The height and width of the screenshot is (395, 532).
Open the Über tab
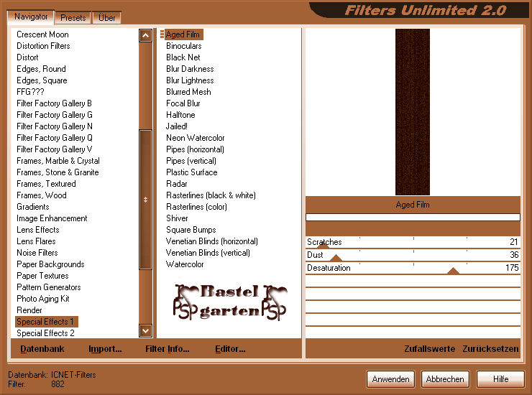[x=106, y=18]
